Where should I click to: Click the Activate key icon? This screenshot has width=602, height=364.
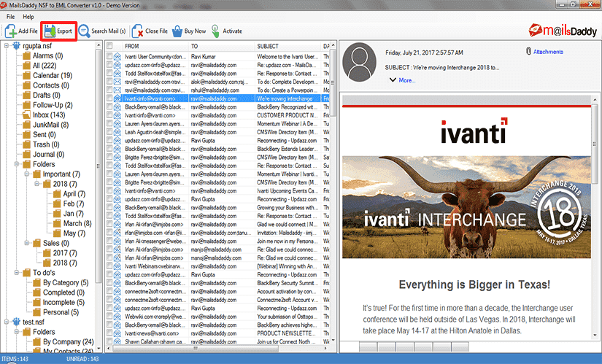click(x=215, y=31)
